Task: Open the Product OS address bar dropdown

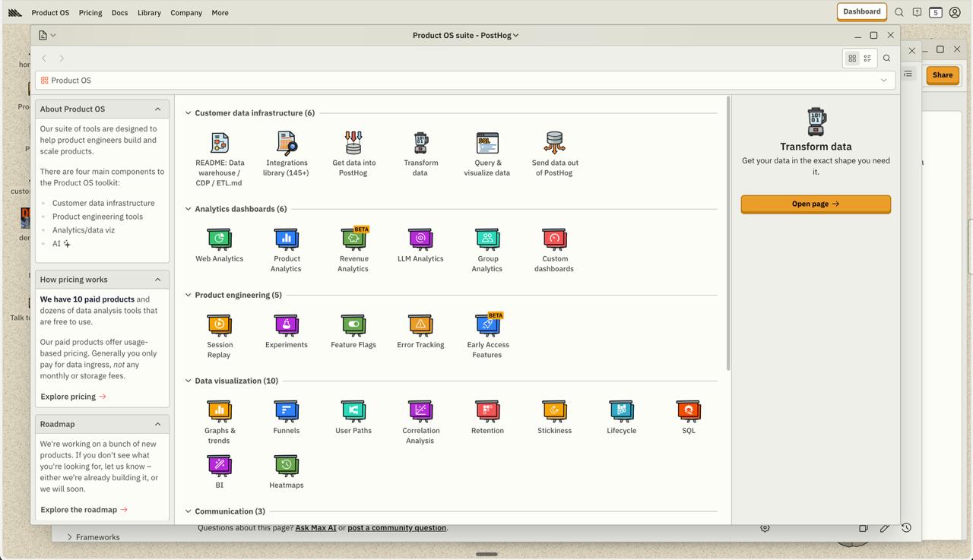Action: click(x=883, y=81)
